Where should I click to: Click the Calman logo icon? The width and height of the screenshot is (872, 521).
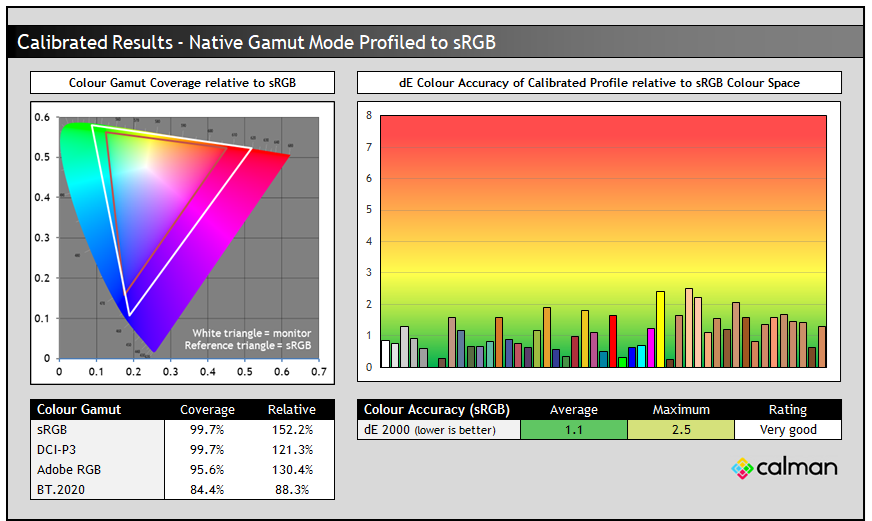pos(742,469)
